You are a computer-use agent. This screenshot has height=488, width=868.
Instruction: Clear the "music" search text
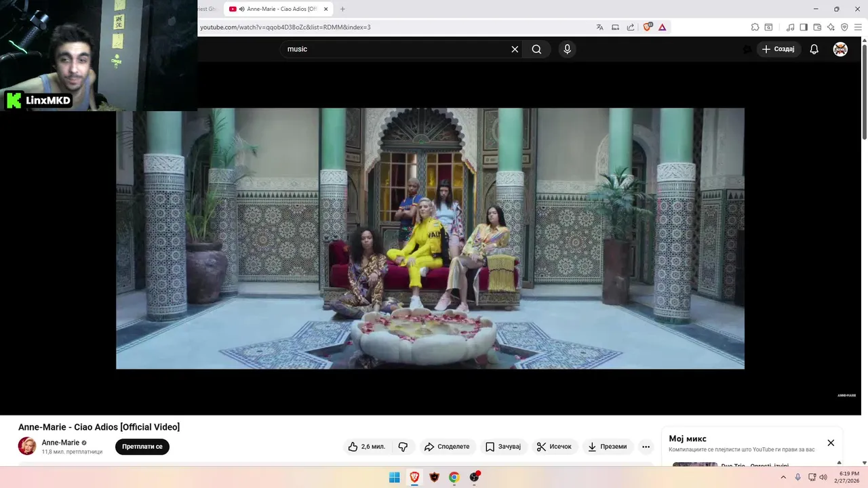click(515, 49)
